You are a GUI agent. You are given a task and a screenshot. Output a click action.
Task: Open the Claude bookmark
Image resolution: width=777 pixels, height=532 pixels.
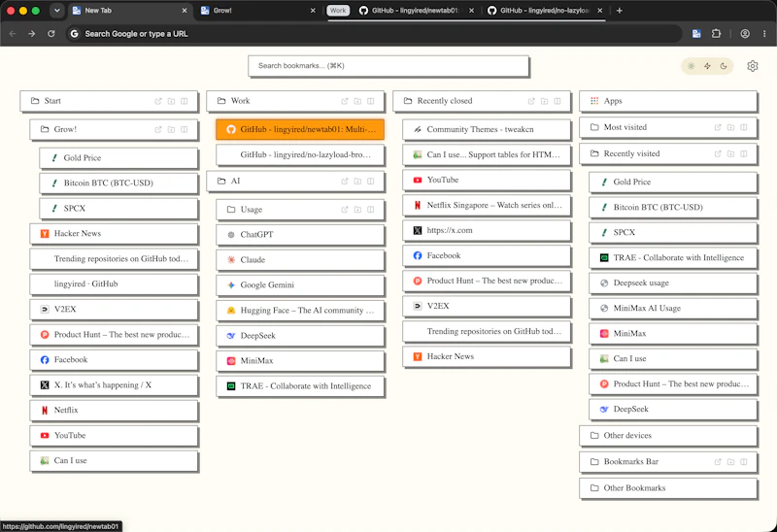tap(300, 260)
